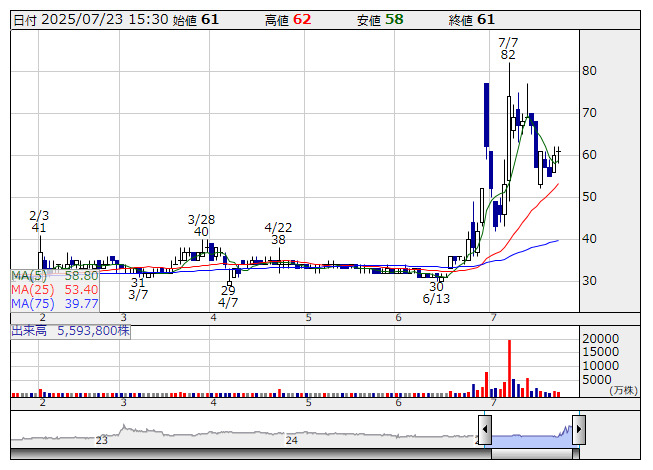This screenshot has width=653, height=470.
Task: Select the MA(25) legend entry
Action: point(55,289)
